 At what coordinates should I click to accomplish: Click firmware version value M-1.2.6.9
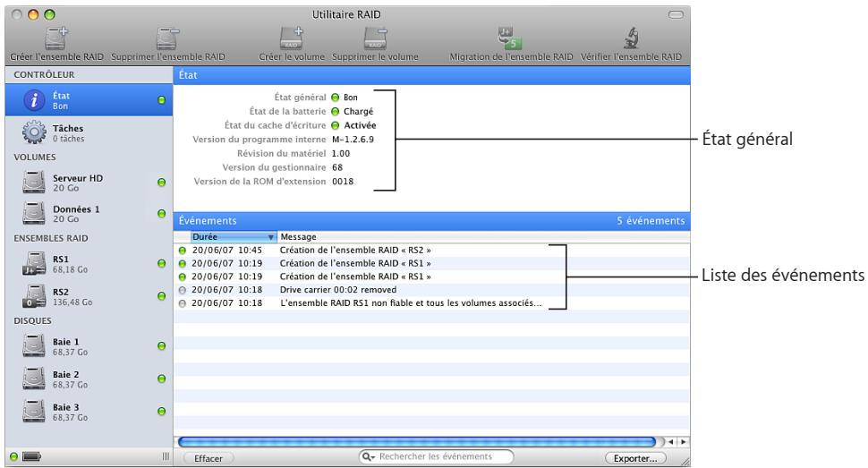pos(353,140)
